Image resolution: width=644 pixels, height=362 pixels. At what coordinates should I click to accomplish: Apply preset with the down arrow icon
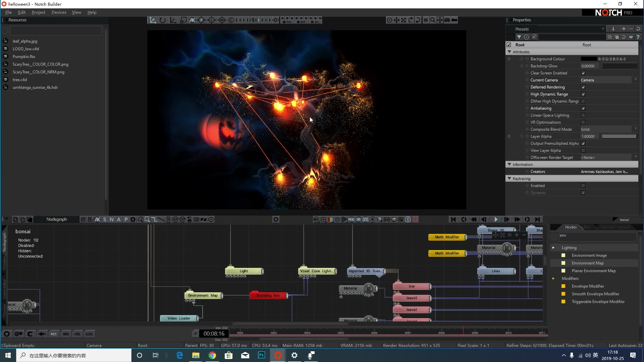[x=613, y=29]
